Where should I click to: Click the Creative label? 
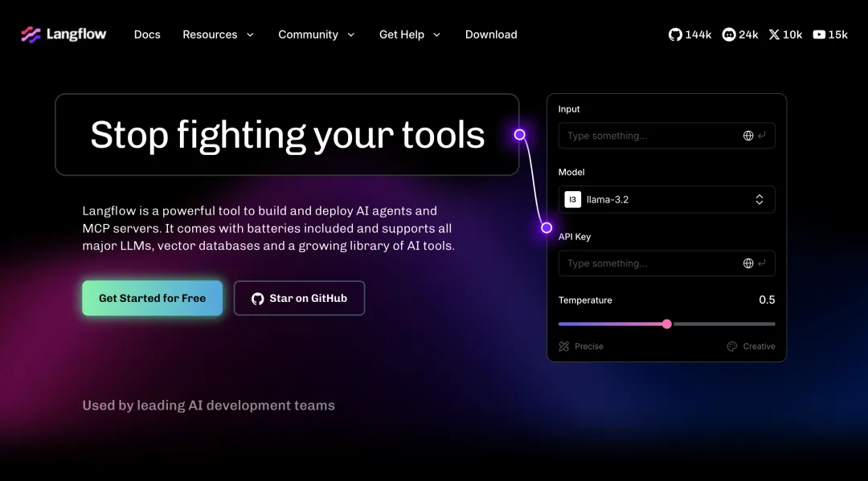point(759,346)
